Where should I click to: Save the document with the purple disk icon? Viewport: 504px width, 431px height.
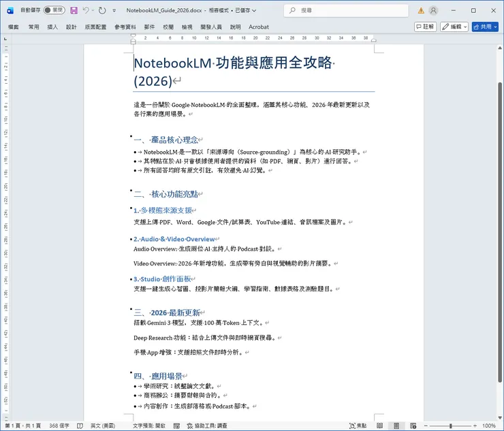[74, 10]
